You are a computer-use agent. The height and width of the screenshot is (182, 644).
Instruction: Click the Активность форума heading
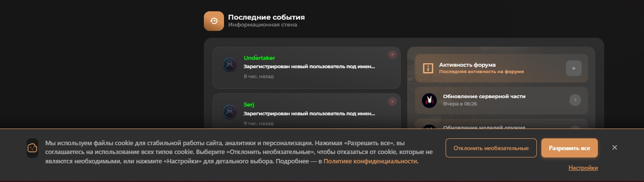[x=467, y=65]
